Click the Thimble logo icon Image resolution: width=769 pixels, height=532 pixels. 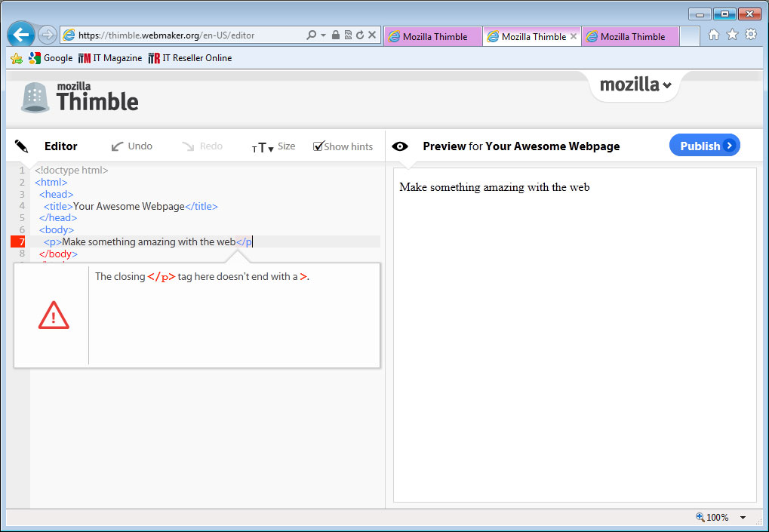[x=35, y=97]
